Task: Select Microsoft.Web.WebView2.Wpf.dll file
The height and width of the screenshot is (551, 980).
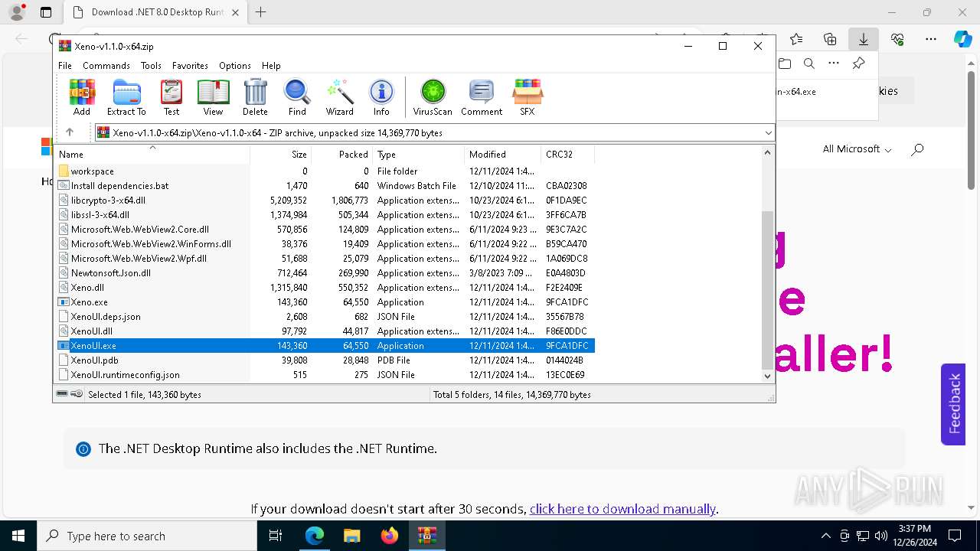Action: click(139, 259)
